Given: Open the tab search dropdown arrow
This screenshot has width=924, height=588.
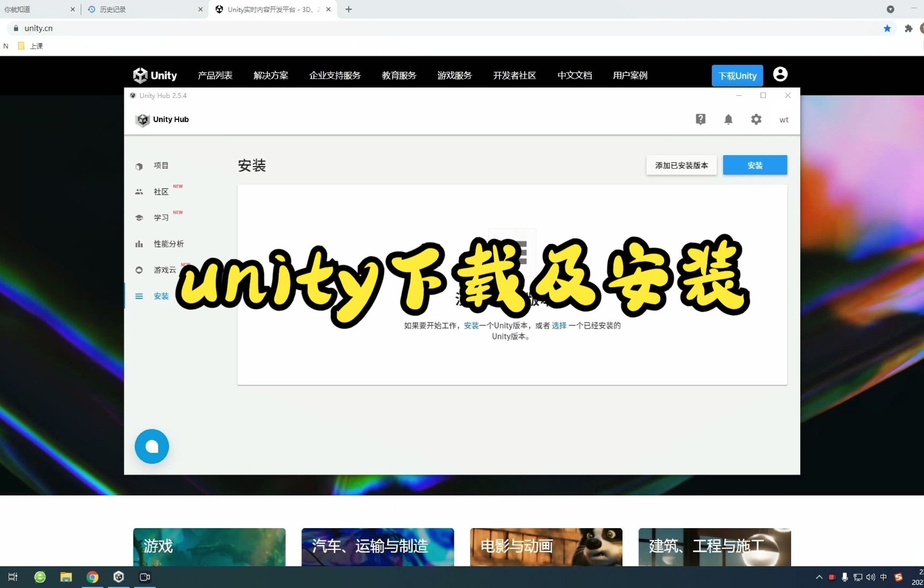Looking at the screenshot, I should 890,9.
